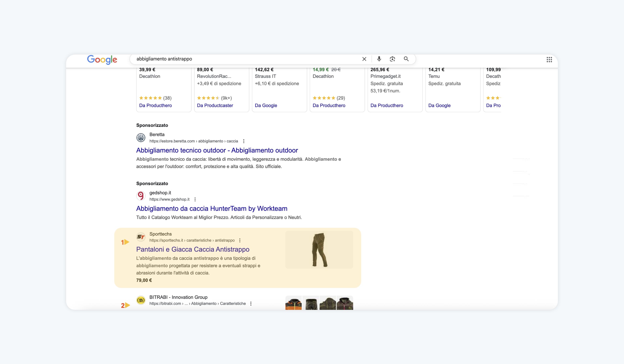Click the gedshop.it site favicon
Image resolution: width=624 pixels, height=364 pixels.
click(141, 196)
